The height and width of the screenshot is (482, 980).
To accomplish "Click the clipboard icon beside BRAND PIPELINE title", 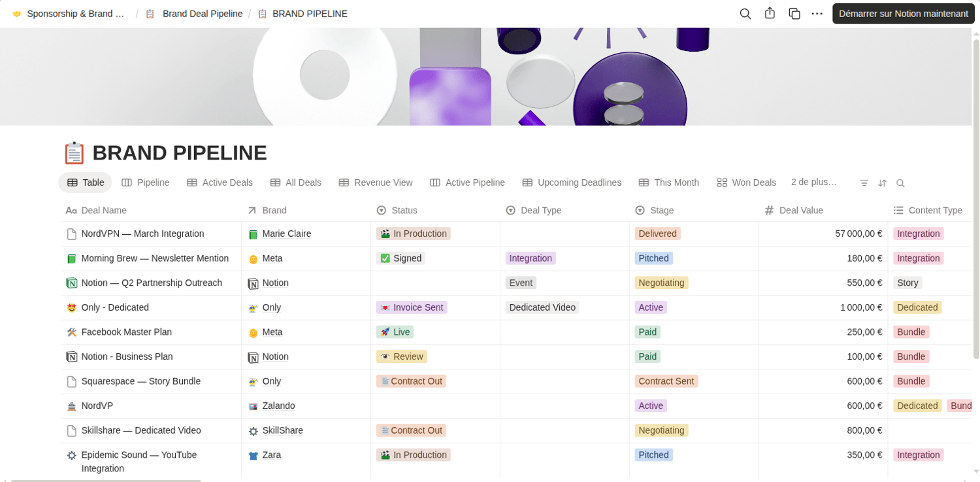I will [74, 153].
